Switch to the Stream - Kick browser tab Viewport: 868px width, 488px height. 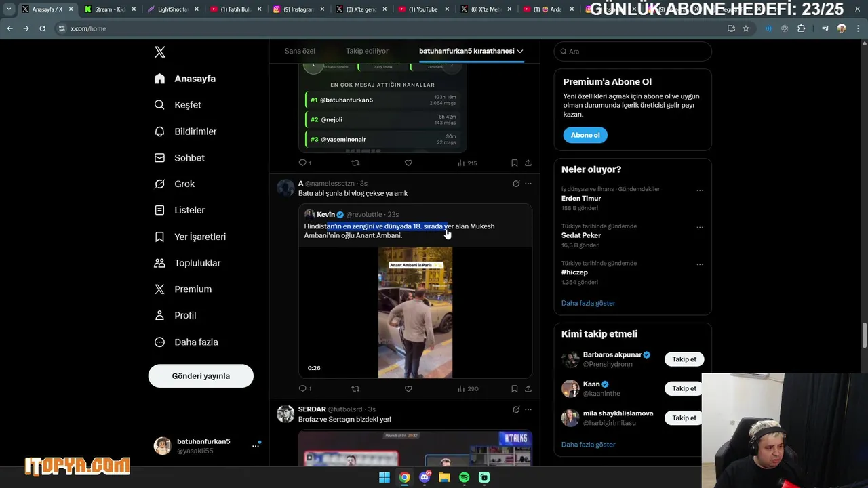click(x=109, y=9)
